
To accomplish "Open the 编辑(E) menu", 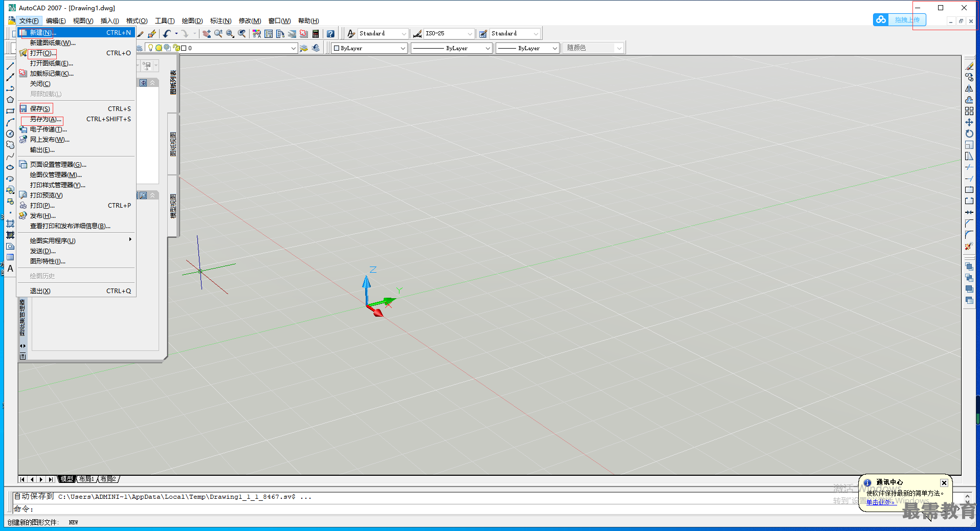I will click(56, 21).
